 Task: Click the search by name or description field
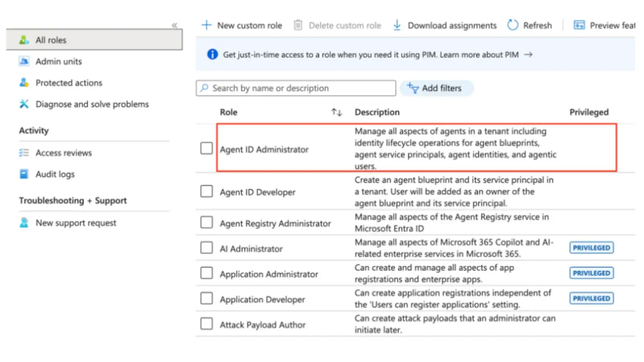pos(295,88)
